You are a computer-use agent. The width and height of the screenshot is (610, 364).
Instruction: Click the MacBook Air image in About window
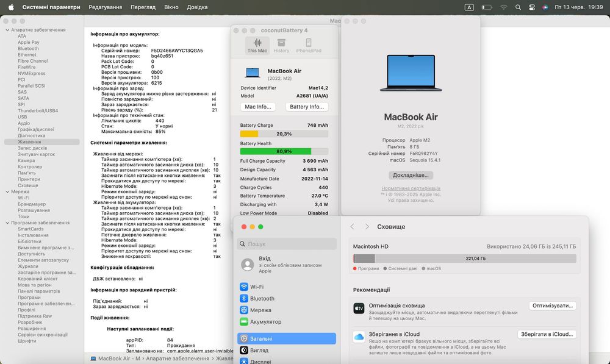[x=411, y=73]
